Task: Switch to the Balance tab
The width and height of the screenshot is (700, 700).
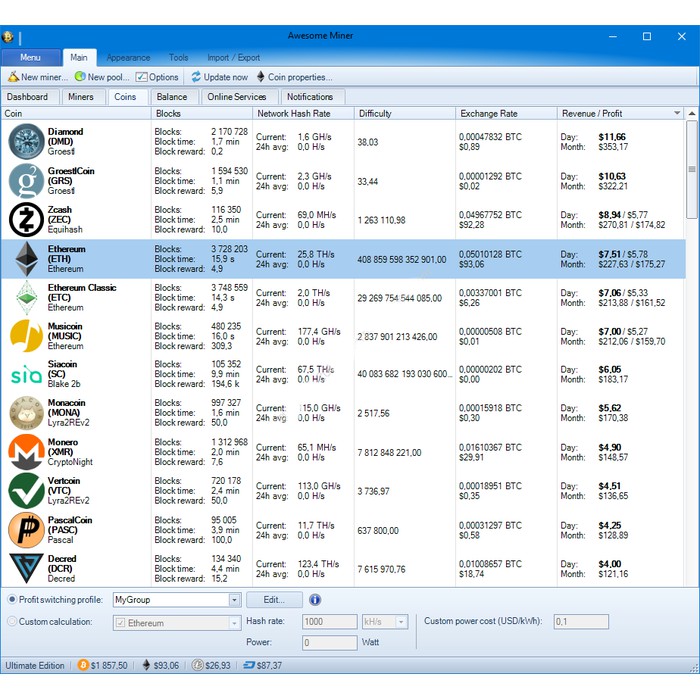Action: [172, 97]
